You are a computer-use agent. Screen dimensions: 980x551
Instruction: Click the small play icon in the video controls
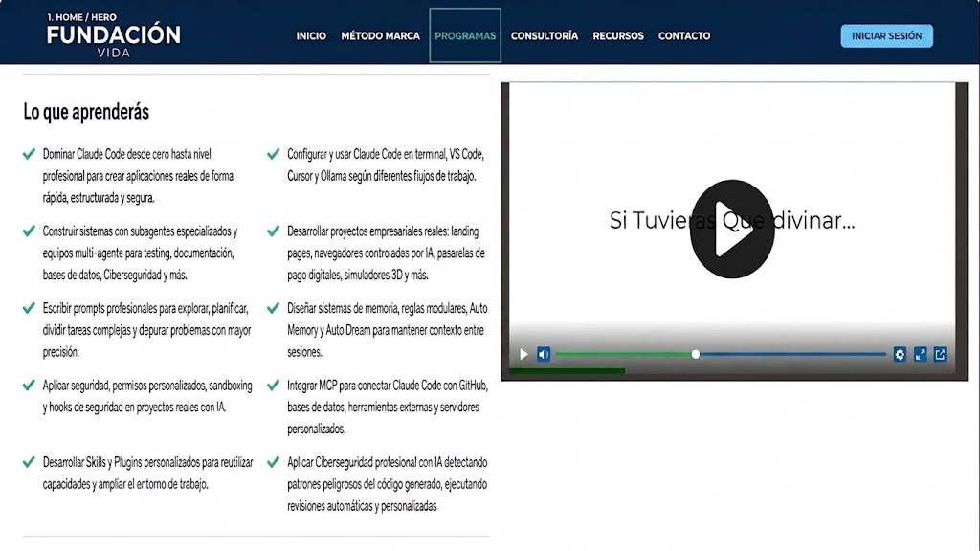tap(523, 354)
